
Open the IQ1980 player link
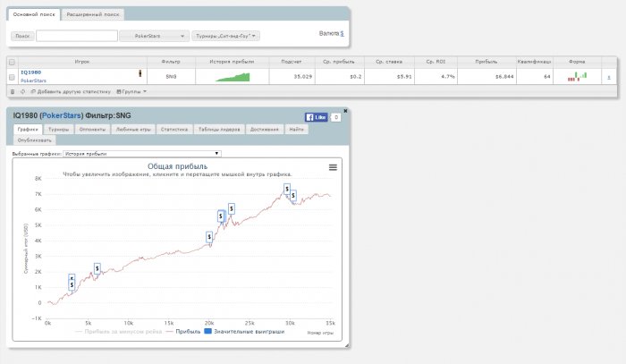[x=30, y=72]
